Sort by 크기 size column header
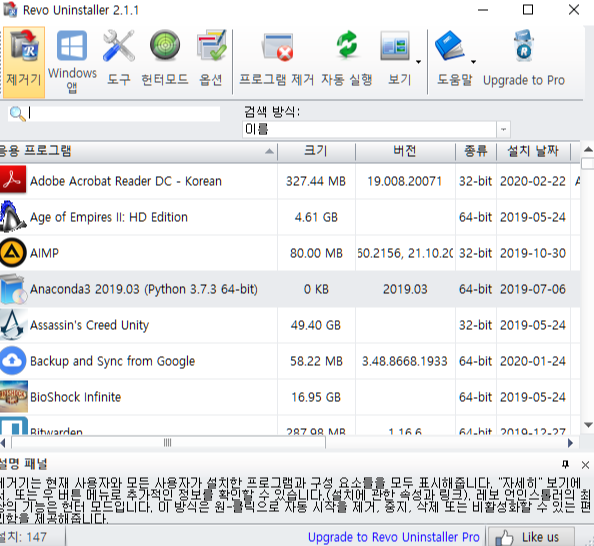The height and width of the screenshot is (546, 594). coord(316,151)
